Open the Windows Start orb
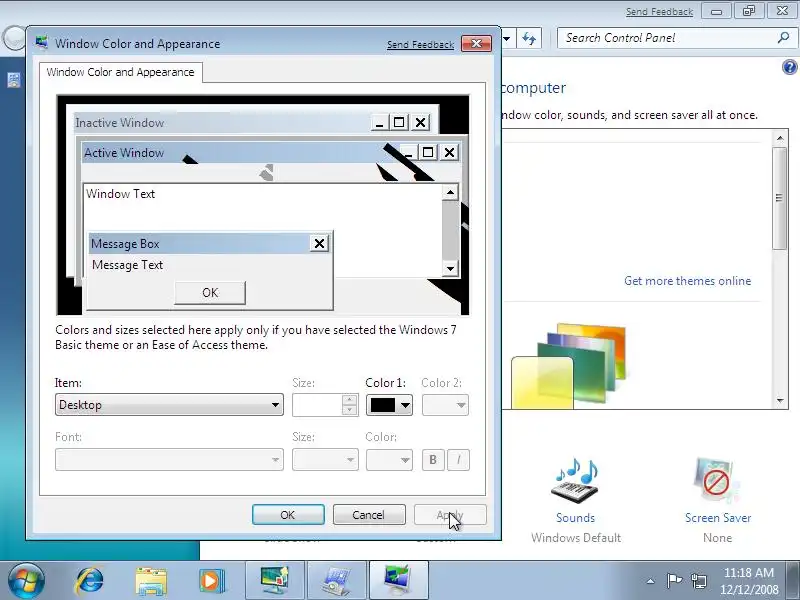Screen dimensions: 800x600 coord(26,581)
